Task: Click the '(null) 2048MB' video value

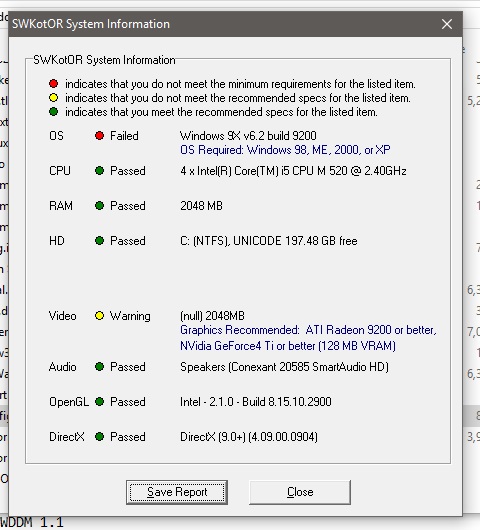Action: click(212, 316)
